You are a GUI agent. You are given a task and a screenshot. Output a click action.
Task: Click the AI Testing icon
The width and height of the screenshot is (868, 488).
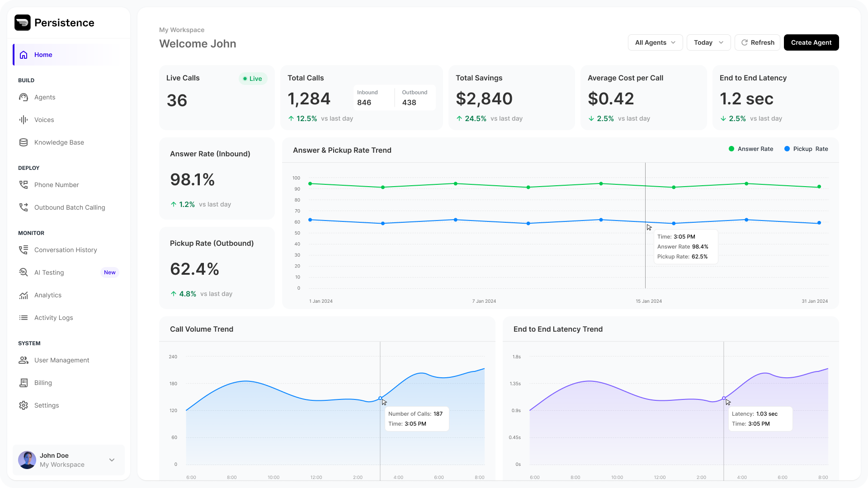pyautogui.click(x=24, y=272)
